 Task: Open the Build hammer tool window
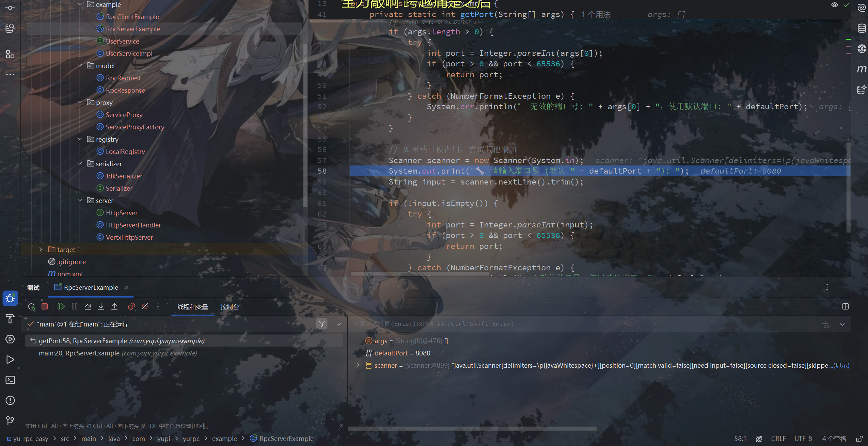[10, 319]
